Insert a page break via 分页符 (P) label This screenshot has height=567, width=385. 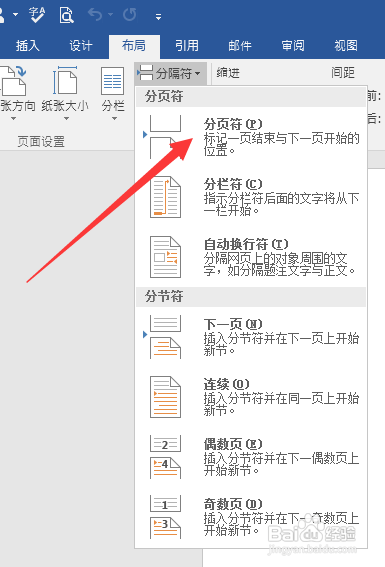pos(233,124)
